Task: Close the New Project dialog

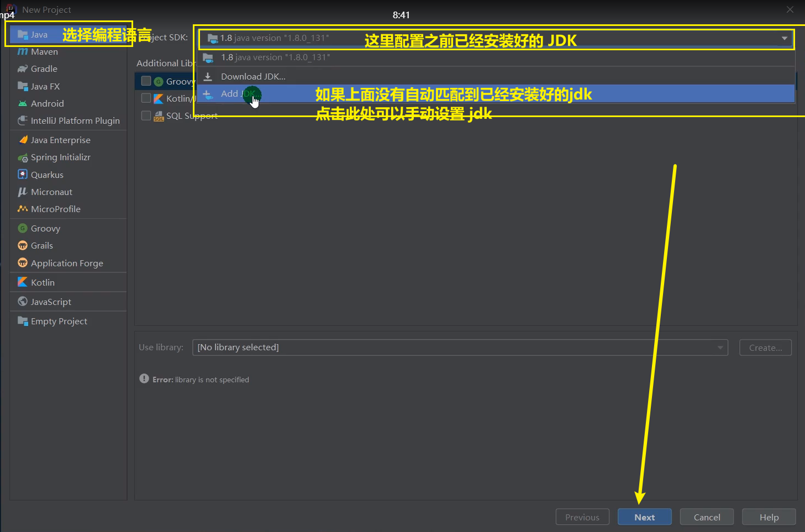Action: pos(790,9)
